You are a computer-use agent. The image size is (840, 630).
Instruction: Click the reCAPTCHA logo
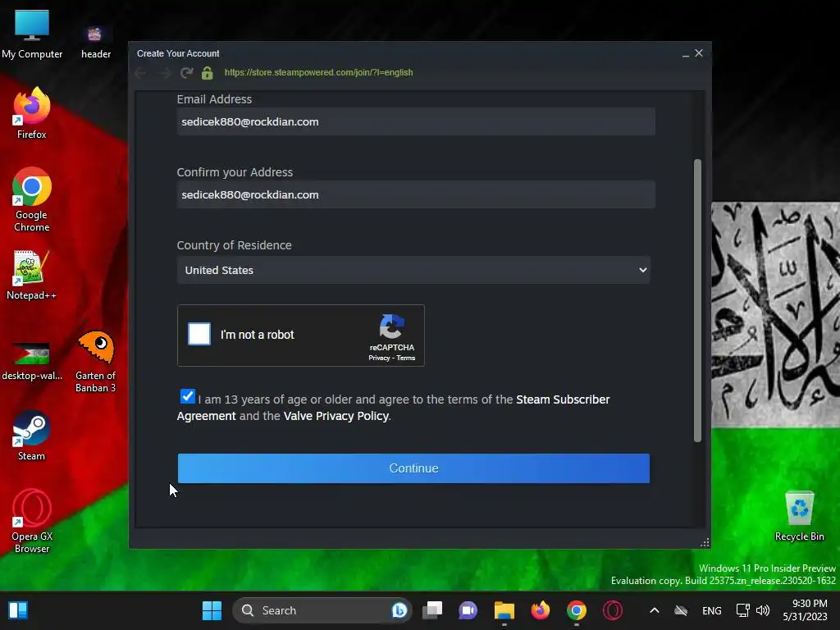(391, 326)
